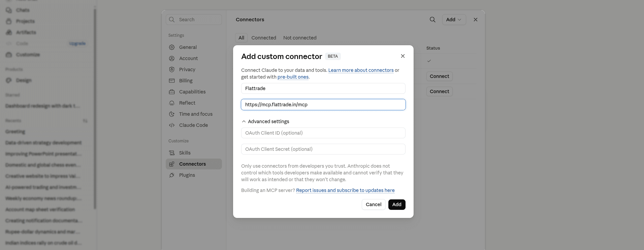Close the Add custom connector dialog
The height and width of the screenshot is (250, 644).
tap(403, 56)
